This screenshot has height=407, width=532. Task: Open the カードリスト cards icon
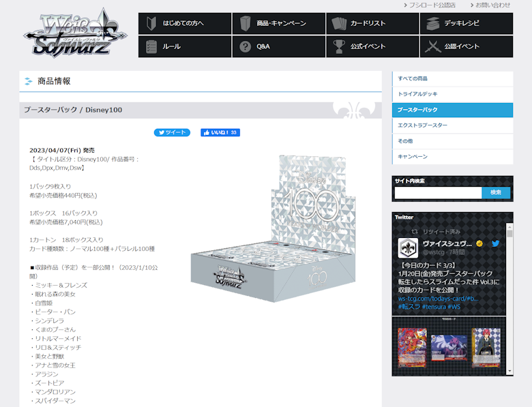click(339, 23)
